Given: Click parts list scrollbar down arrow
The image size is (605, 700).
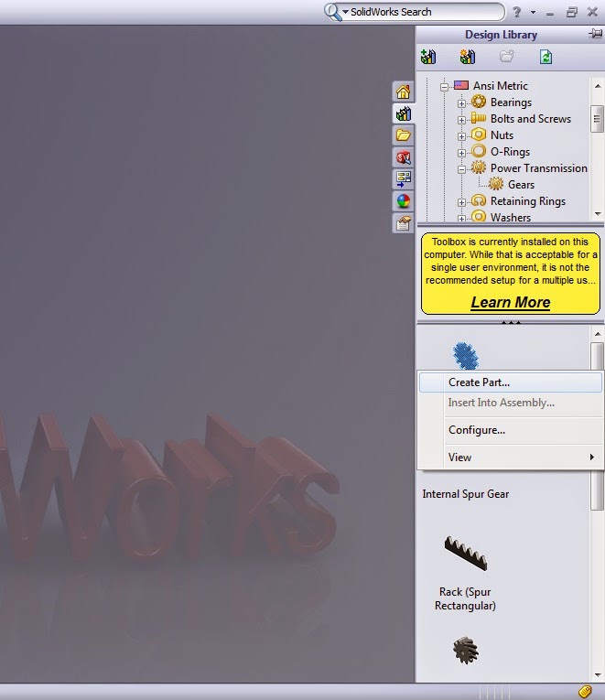Looking at the screenshot, I should [598, 675].
